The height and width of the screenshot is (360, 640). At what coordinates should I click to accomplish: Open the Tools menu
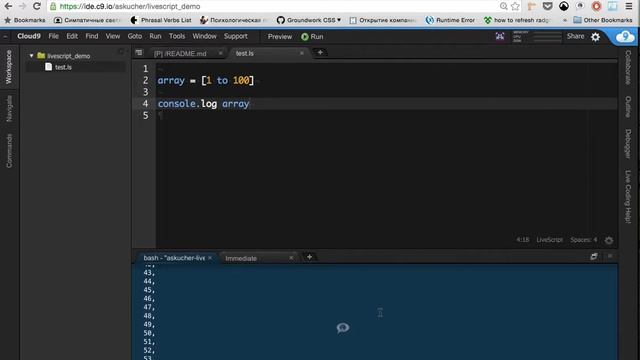coord(177,36)
